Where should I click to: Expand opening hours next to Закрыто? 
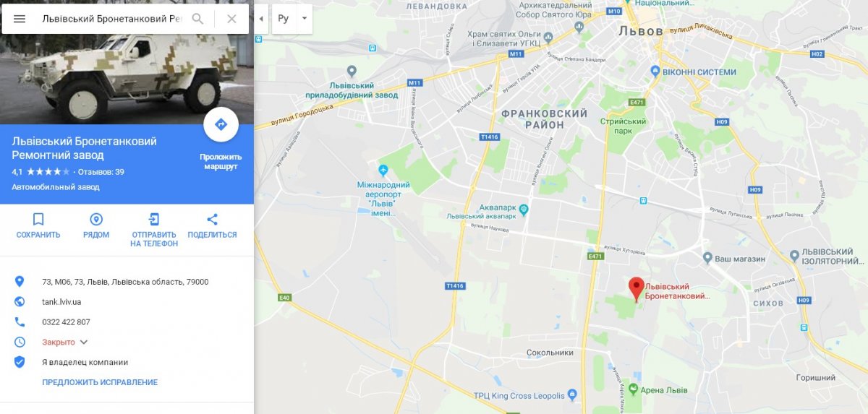point(83,342)
